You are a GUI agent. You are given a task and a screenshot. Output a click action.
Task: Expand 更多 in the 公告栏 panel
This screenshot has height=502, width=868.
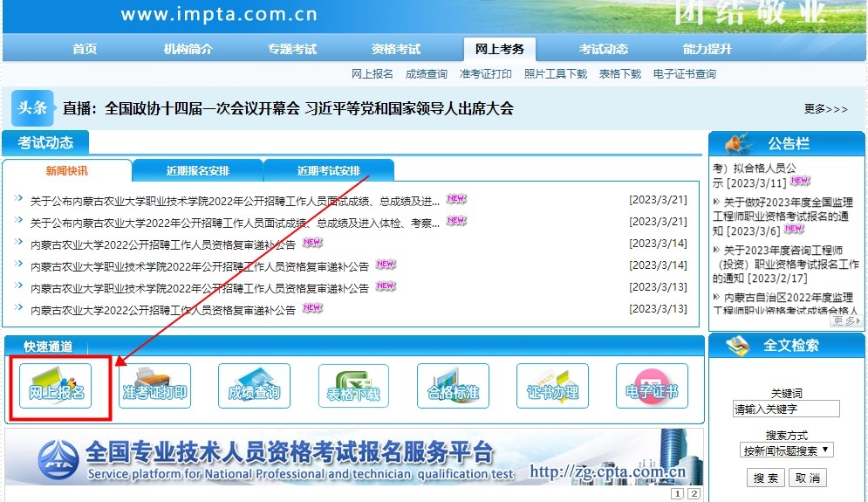pos(844,320)
